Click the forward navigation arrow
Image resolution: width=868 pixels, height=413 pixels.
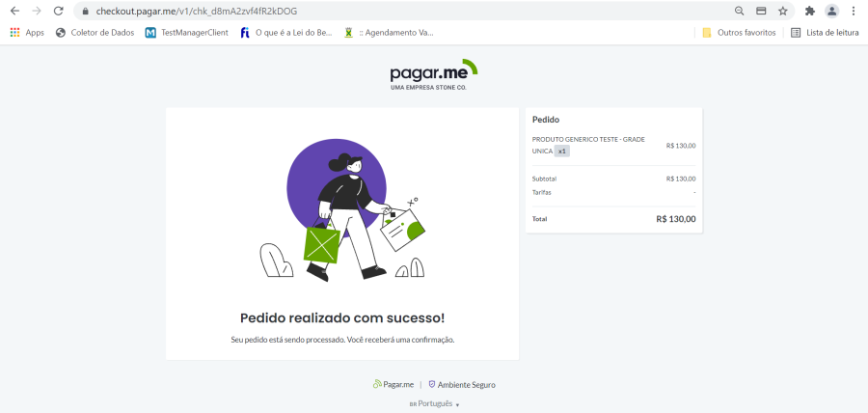click(37, 11)
